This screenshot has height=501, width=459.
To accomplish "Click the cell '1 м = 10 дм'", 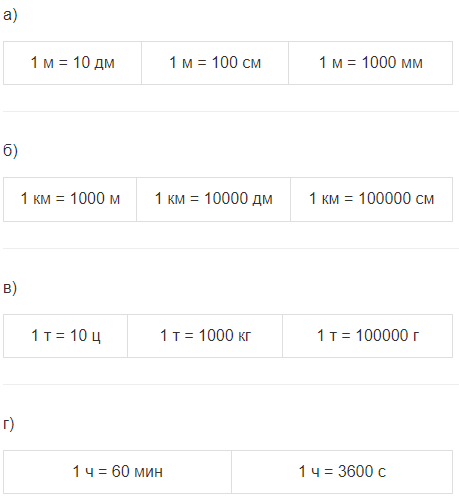I will click(x=72, y=63).
